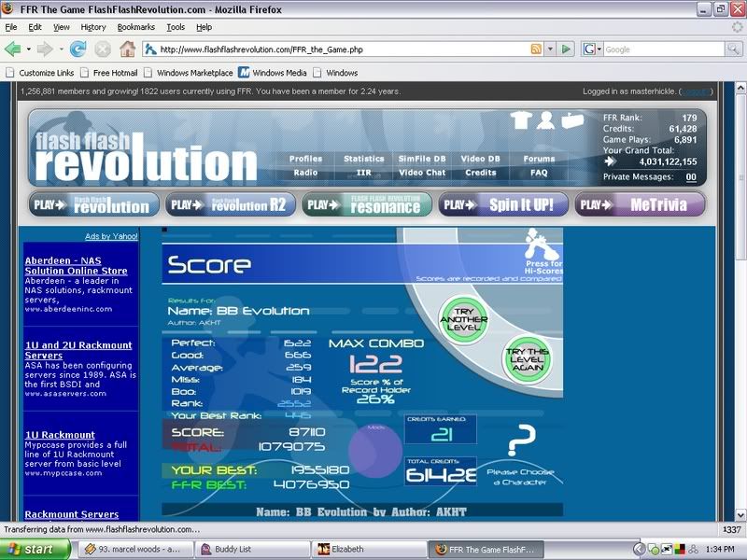Image resolution: width=747 pixels, height=560 pixels.
Task: Reload the page with the refresh icon
Action: (x=78, y=49)
